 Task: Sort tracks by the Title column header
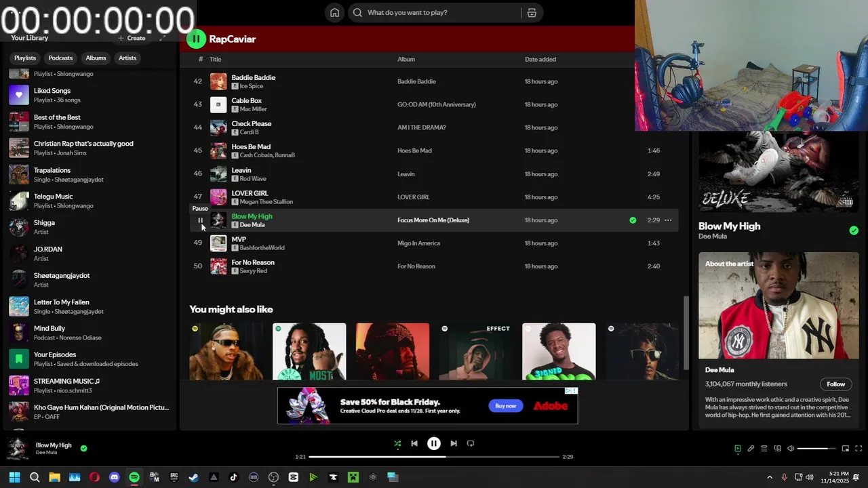pyautogui.click(x=216, y=60)
